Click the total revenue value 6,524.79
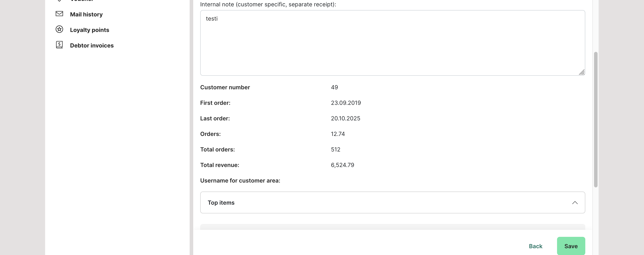This screenshot has width=644, height=255. coord(342,165)
